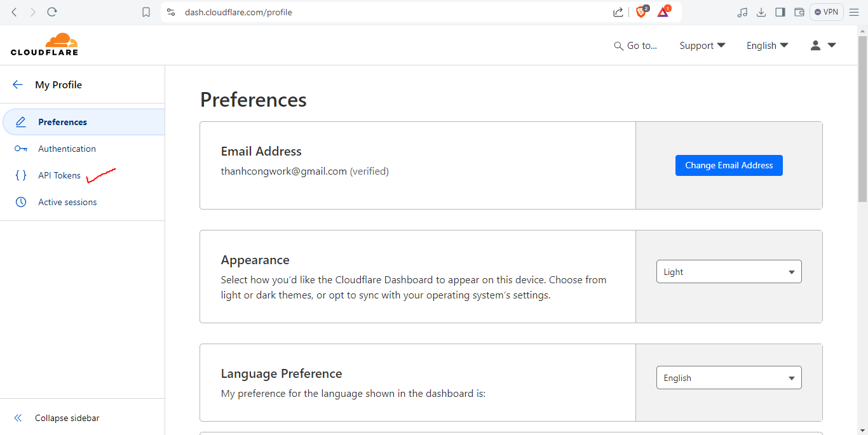Click the pencil icon for Preferences
The width and height of the screenshot is (868, 435).
21,122
